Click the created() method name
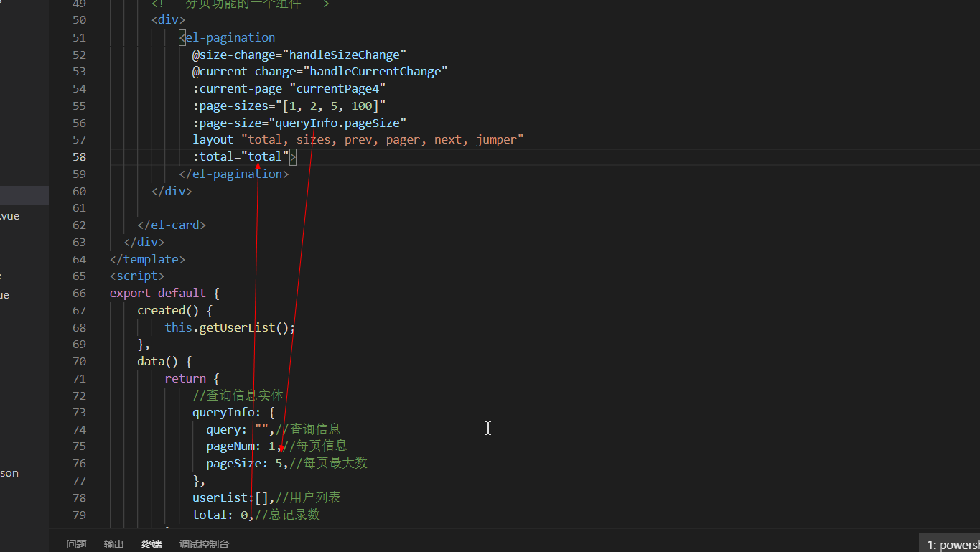This screenshot has height=552, width=980. click(162, 310)
